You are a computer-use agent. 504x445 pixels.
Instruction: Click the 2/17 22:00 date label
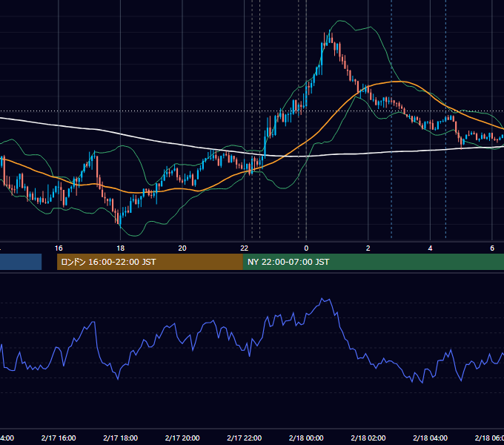click(245, 438)
